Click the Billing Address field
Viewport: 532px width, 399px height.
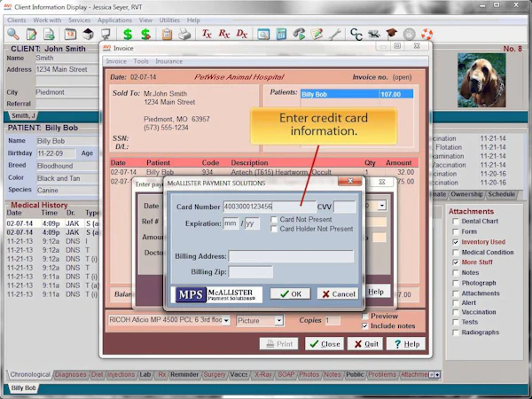tap(291, 256)
